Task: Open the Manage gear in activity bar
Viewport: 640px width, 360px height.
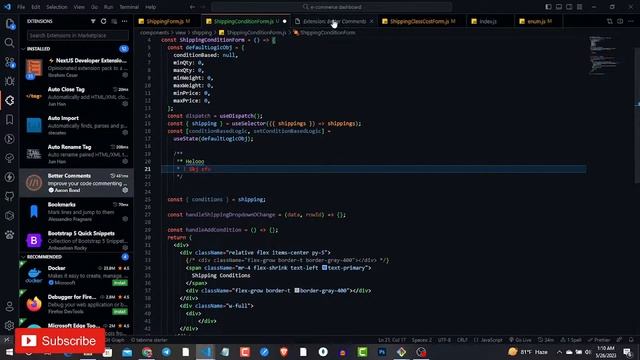Action: 9,326
